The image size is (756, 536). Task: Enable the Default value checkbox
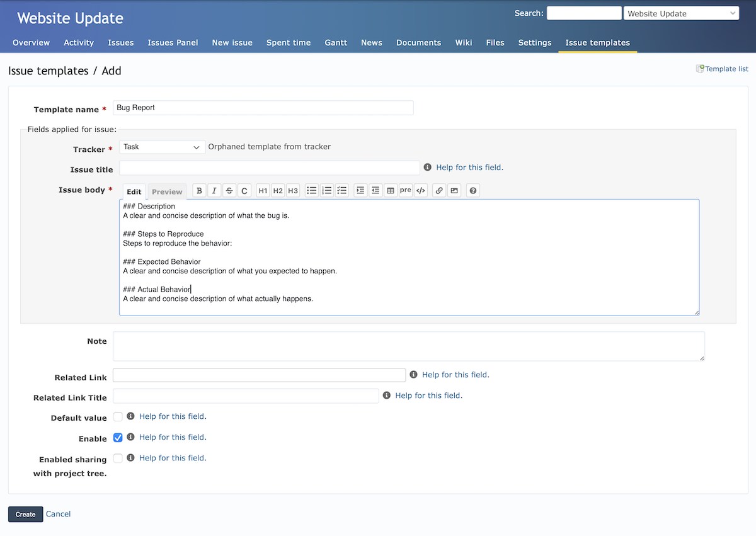tap(118, 416)
